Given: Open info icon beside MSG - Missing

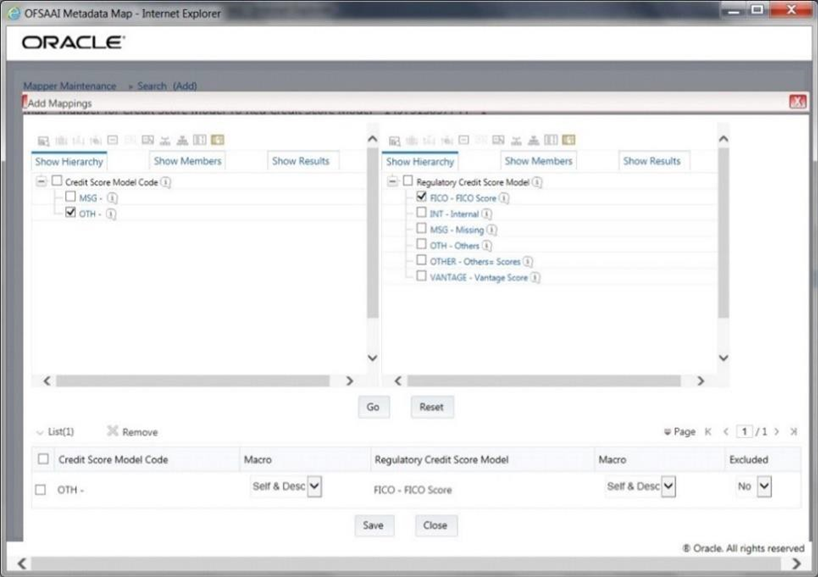Looking at the screenshot, I should 491,230.
